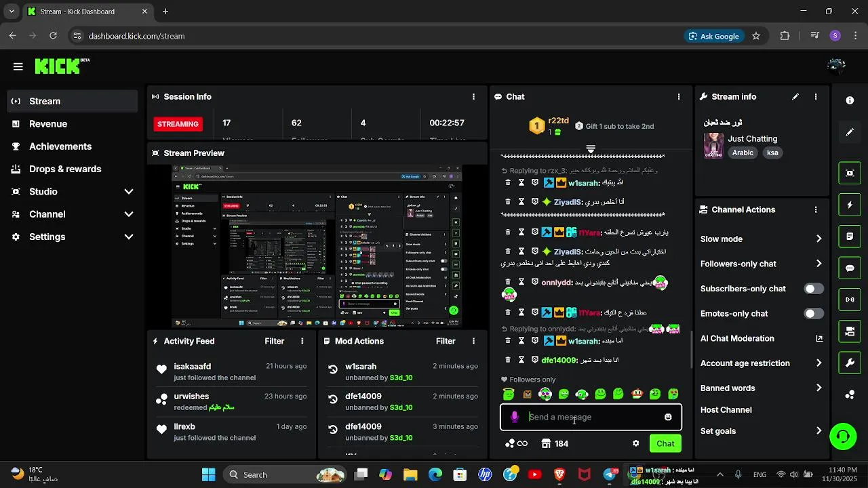Image resolution: width=868 pixels, height=488 pixels.
Task: Go to Drops & rewards in sidebar
Action: click(x=73, y=169)
